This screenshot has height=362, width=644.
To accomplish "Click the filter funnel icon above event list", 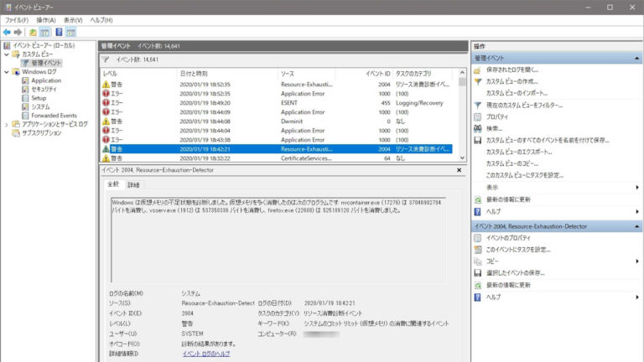I will tap(106, 59).
